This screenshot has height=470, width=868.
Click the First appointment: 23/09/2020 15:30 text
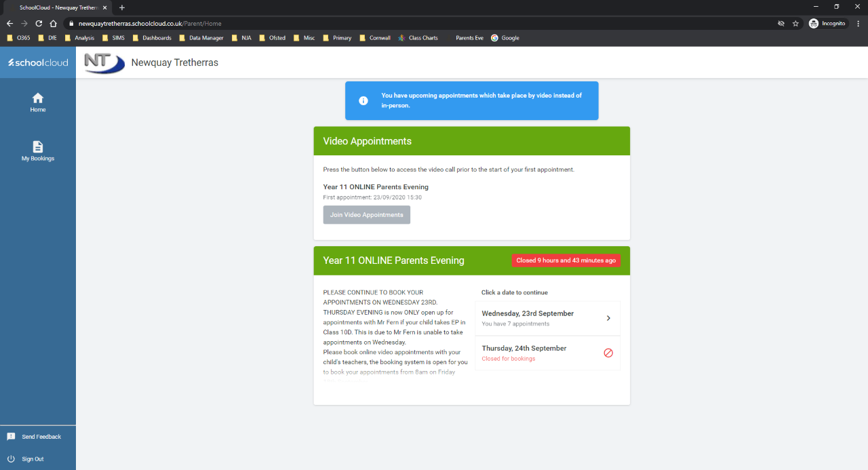[372, 197]
